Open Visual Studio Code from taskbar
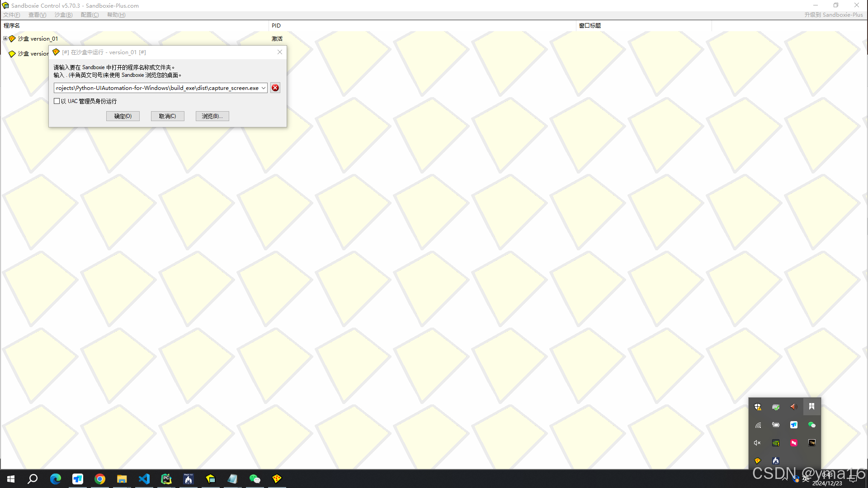 point(144,479)
